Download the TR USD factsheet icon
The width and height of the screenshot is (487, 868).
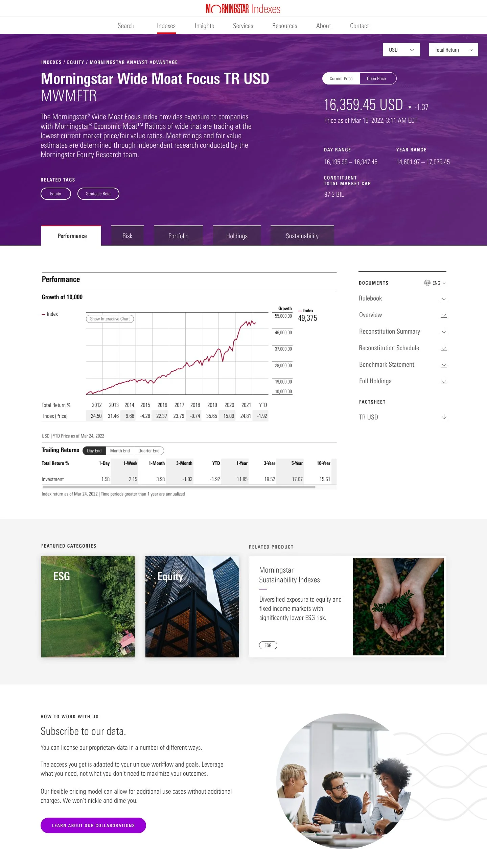click(444, 417)
